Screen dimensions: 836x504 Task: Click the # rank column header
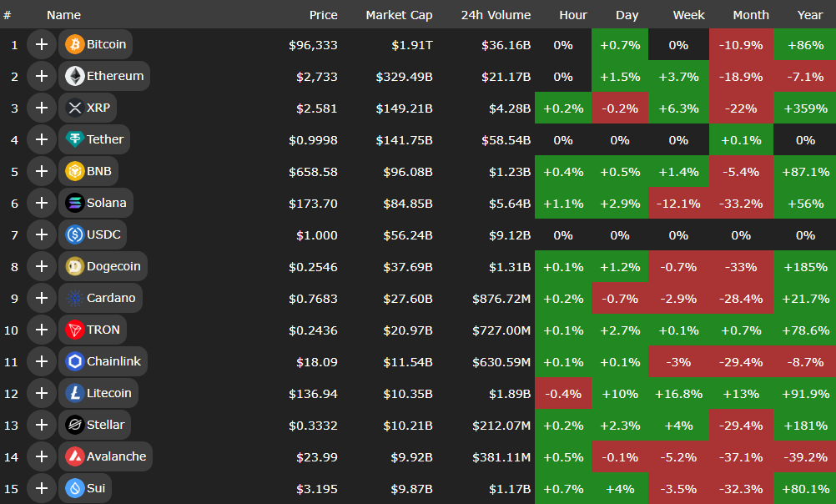(x=8, y=15)
